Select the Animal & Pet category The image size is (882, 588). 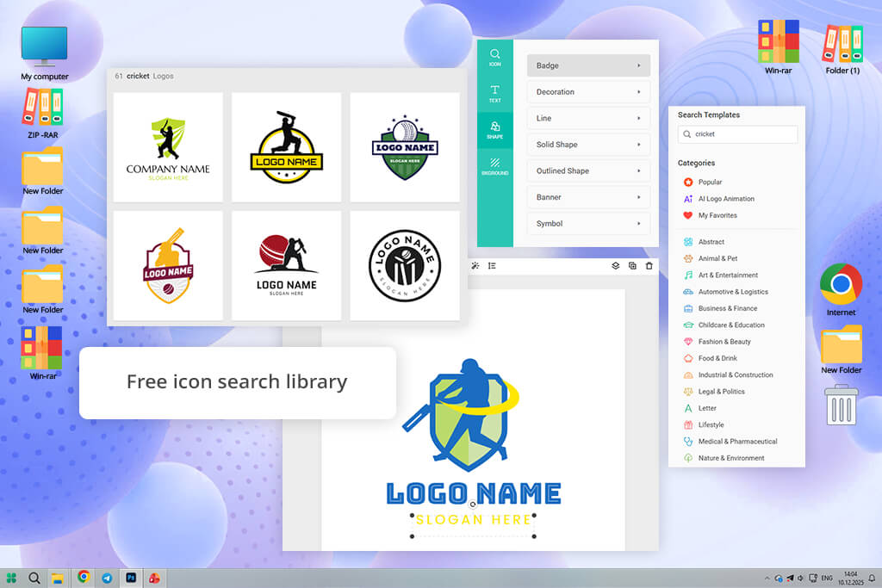[711, 258]
